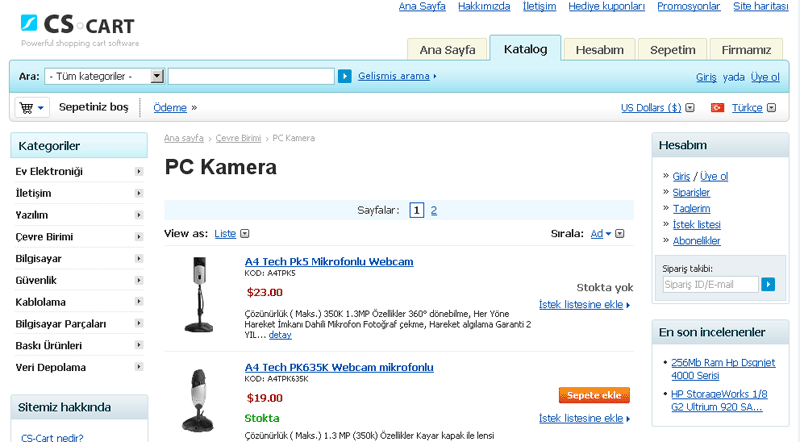Open the shopping cart icon dropdown

tap(32, 108)
